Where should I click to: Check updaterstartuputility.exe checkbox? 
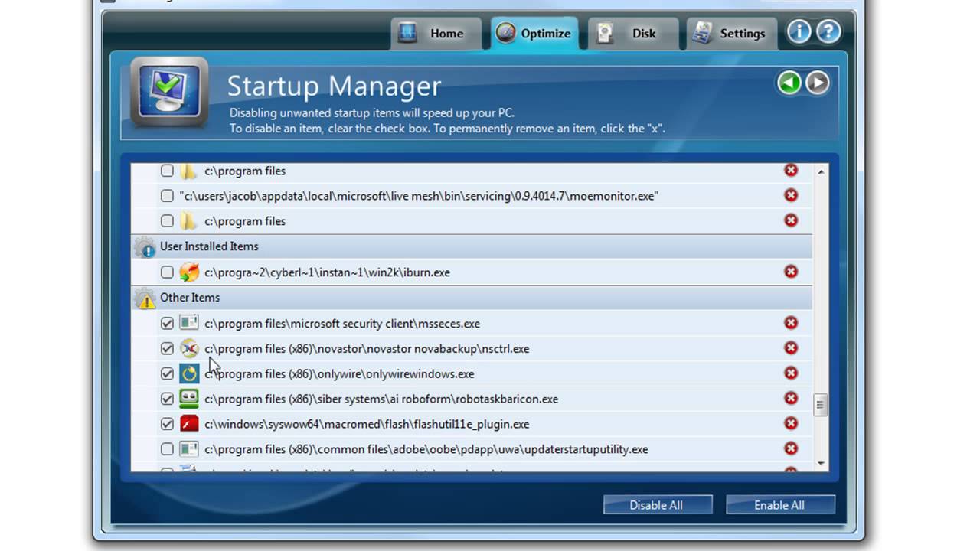[x=167, y=449]
